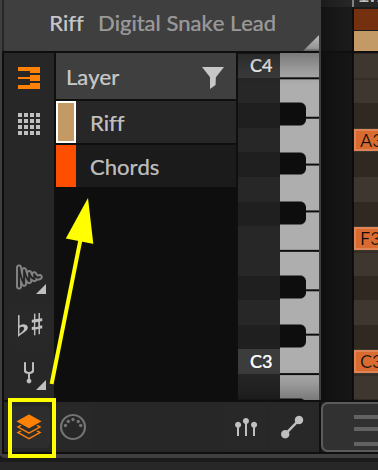This screenshot has width=378, height=470.
Task: Click the tuning fork icon
Action: pyautogui.click(x=29, y=372)
